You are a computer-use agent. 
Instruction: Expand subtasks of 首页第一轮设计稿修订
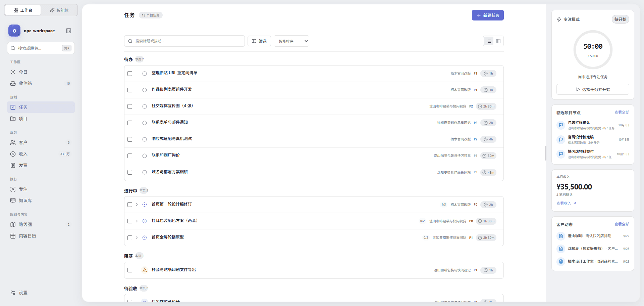coord(137,205)
